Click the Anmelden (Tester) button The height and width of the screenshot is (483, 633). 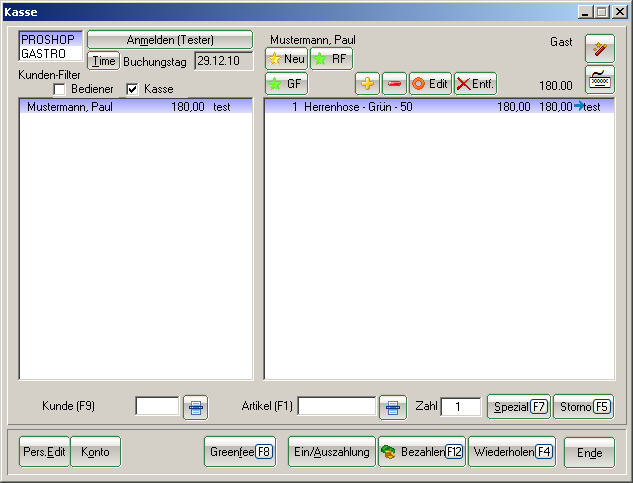[170, 40]
